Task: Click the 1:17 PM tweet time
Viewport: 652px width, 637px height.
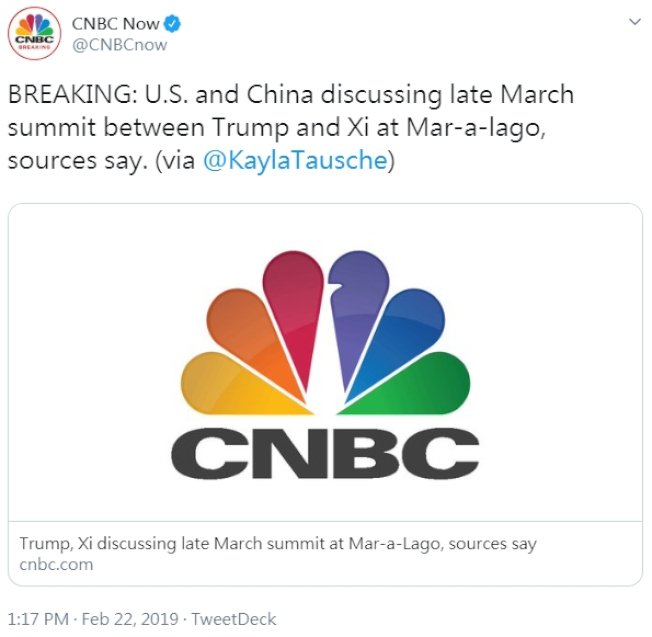Action: click(37, 619)
